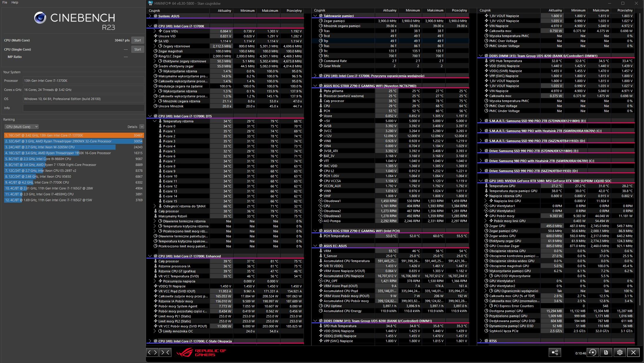644x363 pixels.
Task: Expand the RTSS sensor group
Action: [481, 341]
